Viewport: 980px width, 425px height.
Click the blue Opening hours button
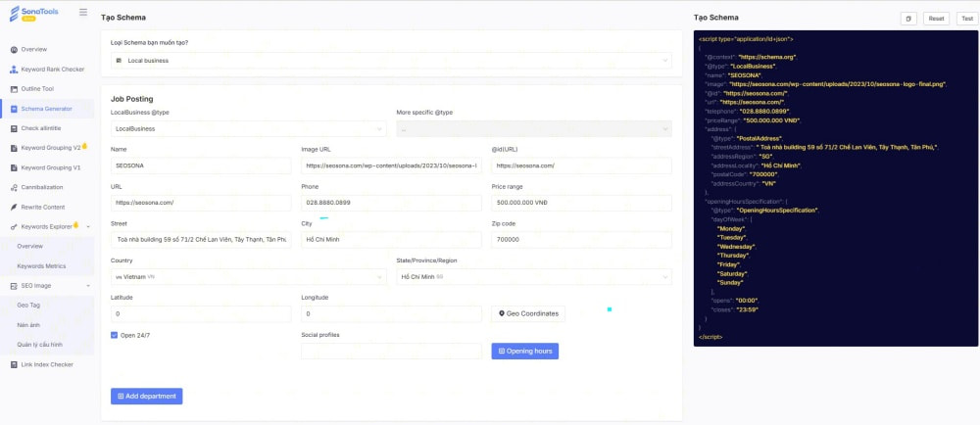point(524,351)
